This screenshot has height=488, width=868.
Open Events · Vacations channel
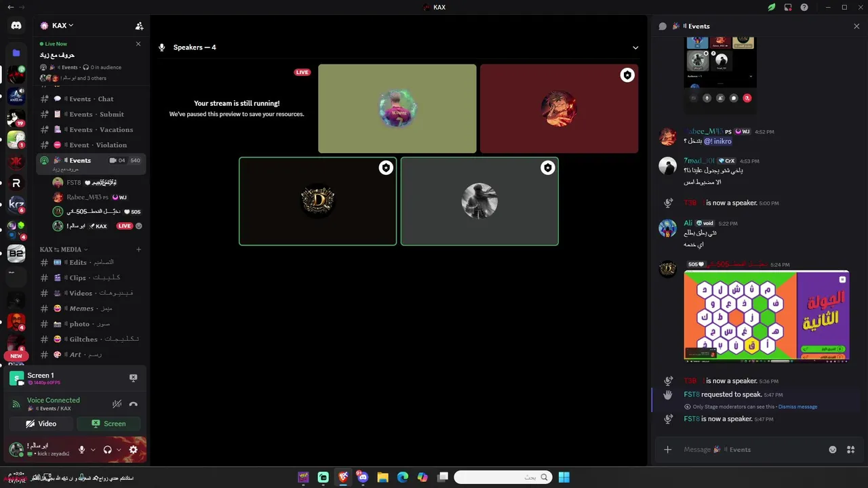pos(90,129)
